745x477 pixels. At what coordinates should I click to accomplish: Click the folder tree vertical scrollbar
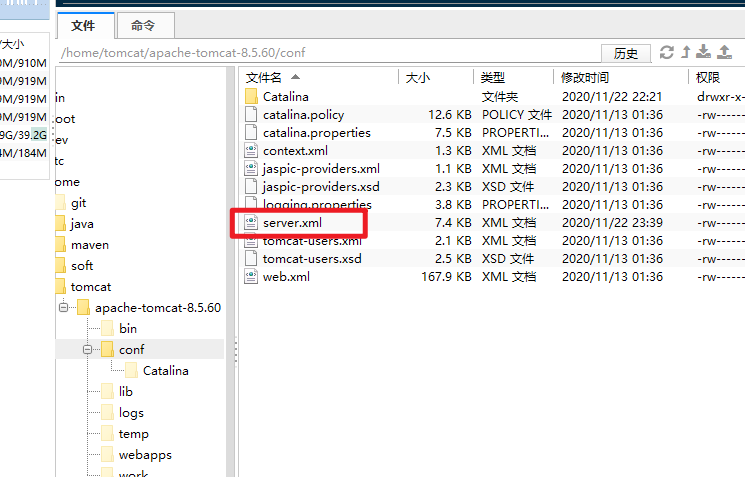coord(230,271)
